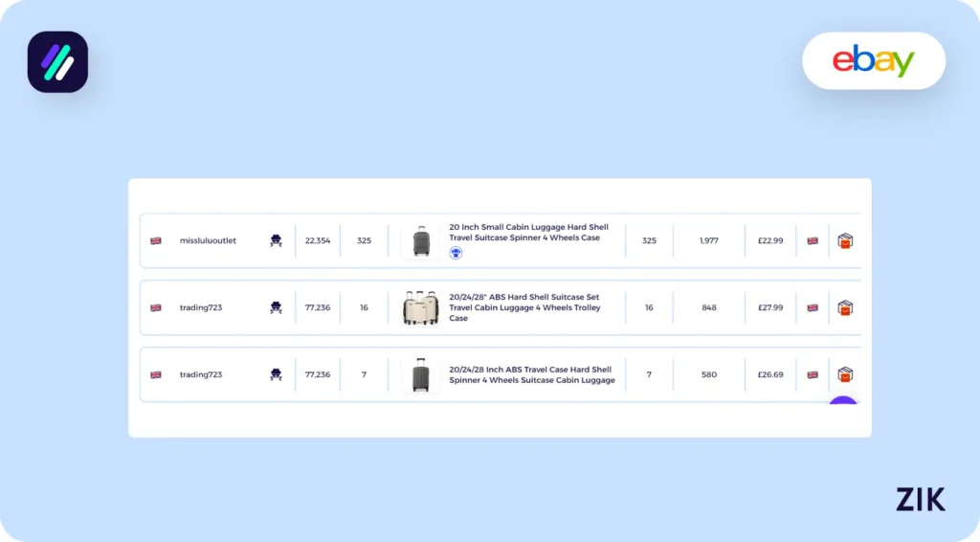Click the orange box icon in £22.99 row
Screen dimensions: 980x542
[x=845, y=240]
